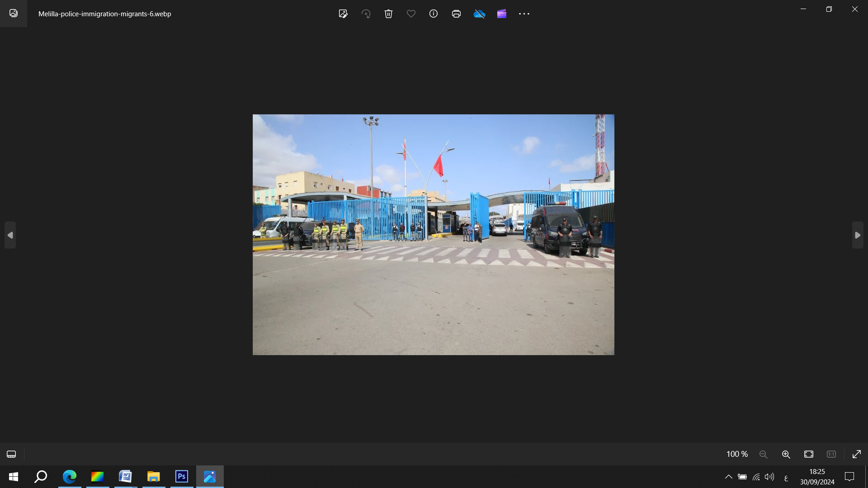This screenshot has width=868, height=488.
Task: Open Photoshop from the taskbar
Action: (x=182, y=477)
